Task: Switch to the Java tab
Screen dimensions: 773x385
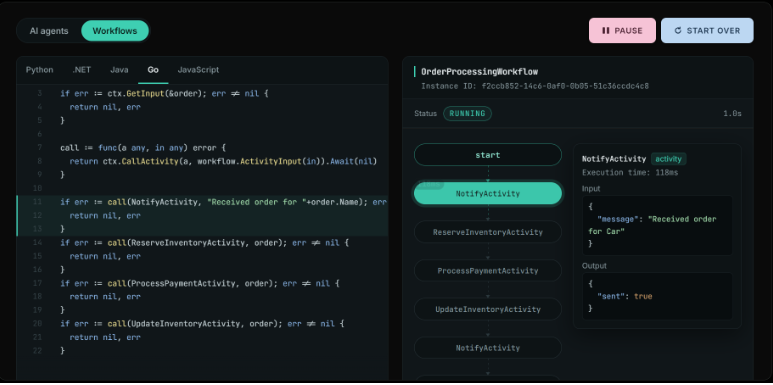Action: [119, 70]
